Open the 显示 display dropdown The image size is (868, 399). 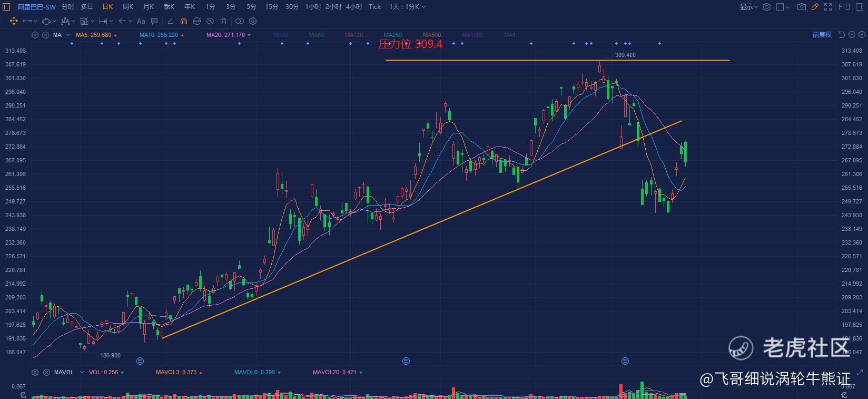[x=748, y=7]
